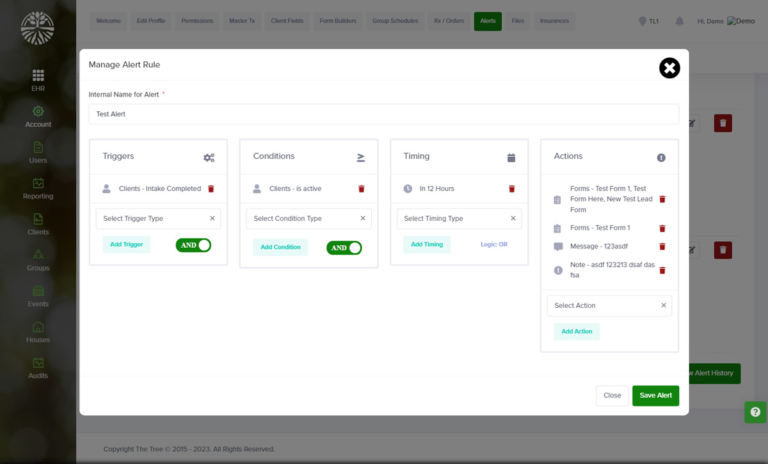Switch to the Welcome tab
The height and width of the screenshot is (464, 768).
[x=108, y=21]
